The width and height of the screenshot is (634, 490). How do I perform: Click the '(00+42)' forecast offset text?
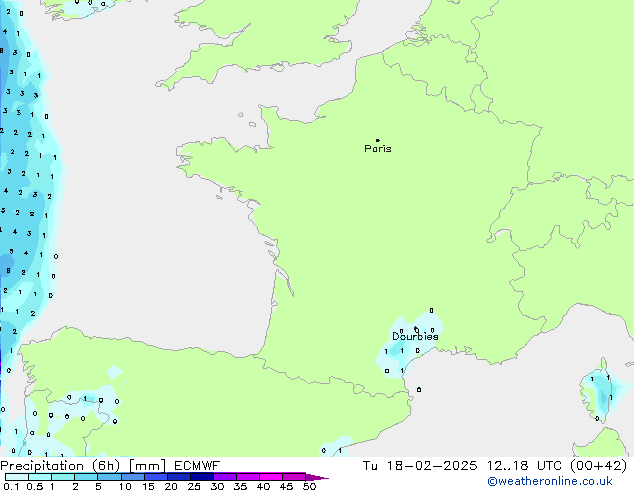(x=598, y=466)
